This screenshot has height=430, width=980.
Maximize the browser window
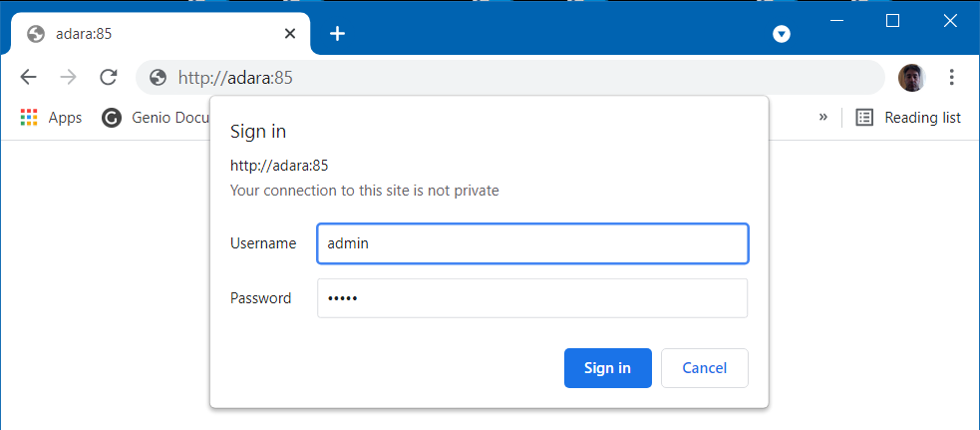point(892,21)
